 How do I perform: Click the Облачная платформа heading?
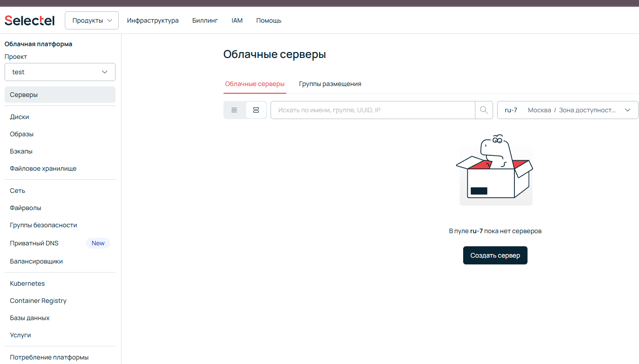click(x=39, y=44)
